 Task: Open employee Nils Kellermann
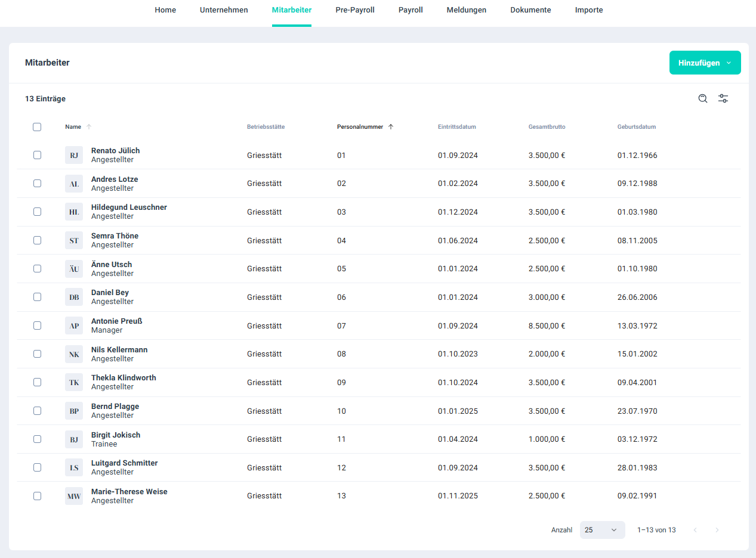(119, 350)
